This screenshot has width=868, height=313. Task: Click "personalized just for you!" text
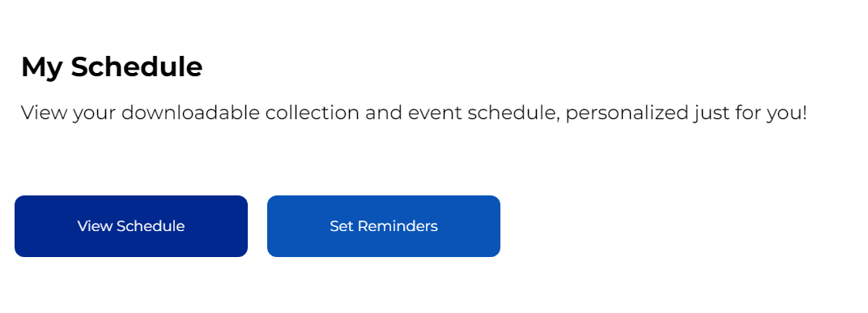point(687,113)
